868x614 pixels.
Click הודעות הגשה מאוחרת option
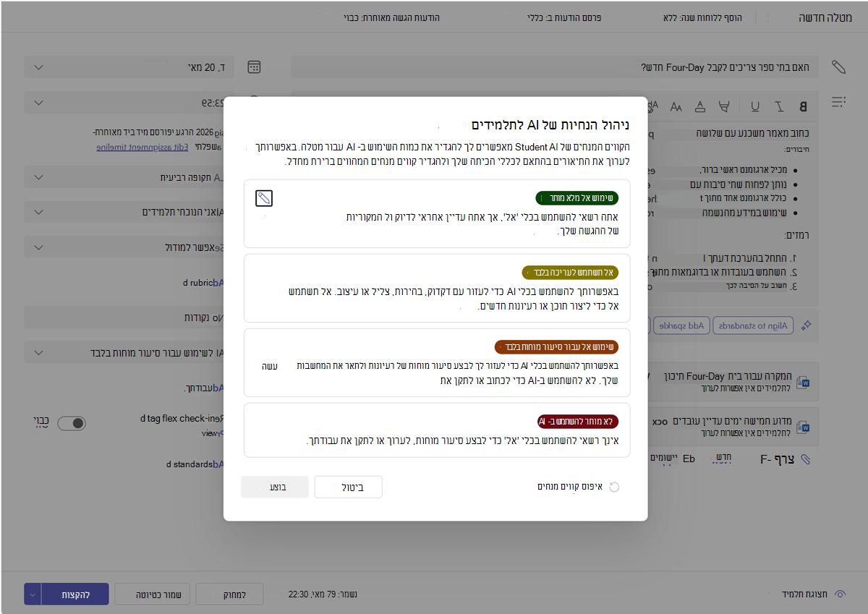coord(391,17)
